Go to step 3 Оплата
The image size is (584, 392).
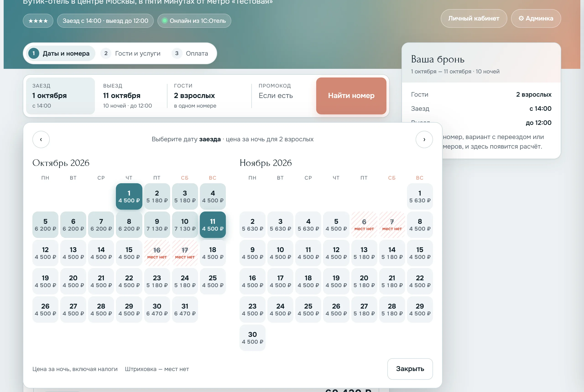(190, 54)
